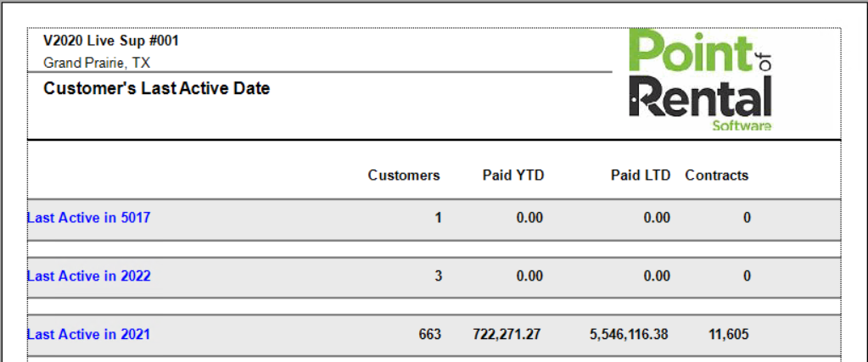Select the 5,546,116.38 Paid LTD amount
The width and height of the screenshot is (868, 362).
pos(629,335)
